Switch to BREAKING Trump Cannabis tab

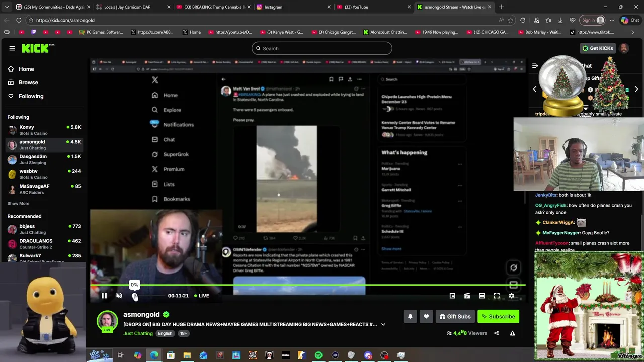point(212,7)
